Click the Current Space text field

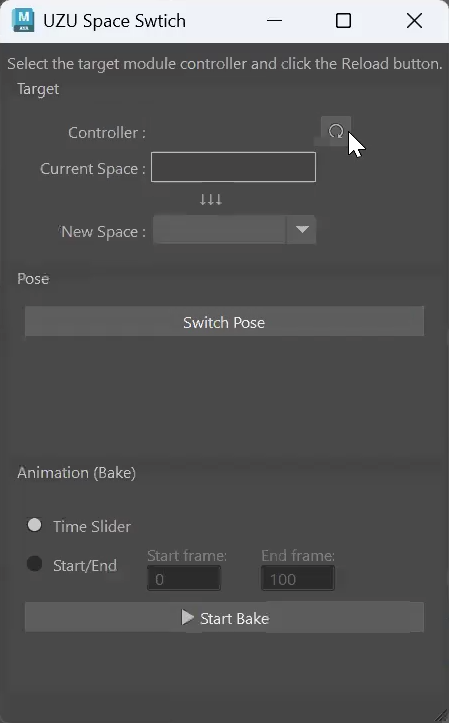233,167
